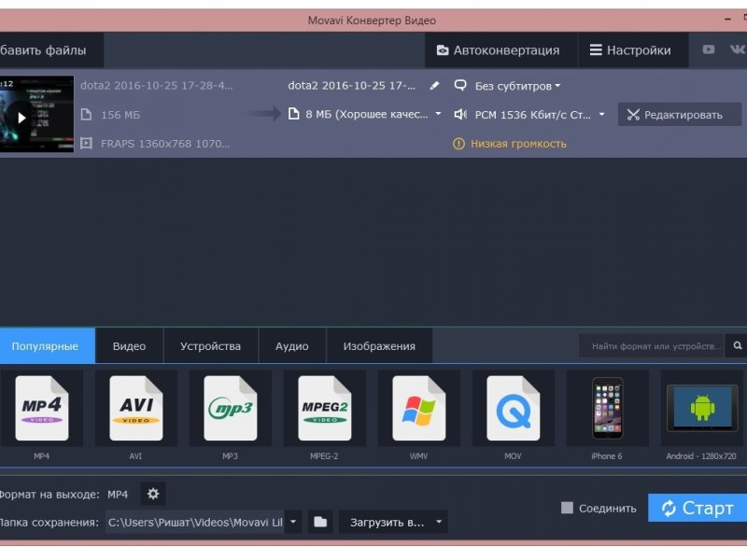The image size is (747, 560).
Task: Play the dota2 video preview
Action: click(x=21, y=118)
